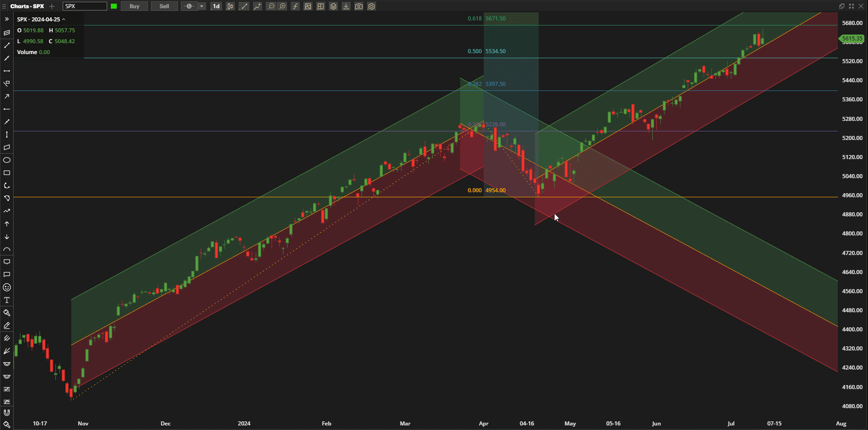Select the Charts - SPX tab
The width and height of the screenshot is (868, 430).
coord(27,6)
